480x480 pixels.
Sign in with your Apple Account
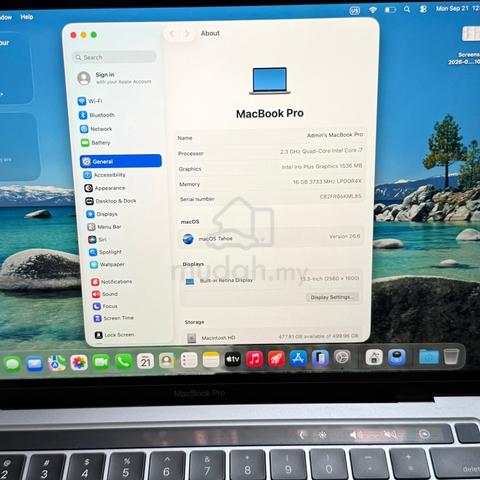click(x=114, y=78)
